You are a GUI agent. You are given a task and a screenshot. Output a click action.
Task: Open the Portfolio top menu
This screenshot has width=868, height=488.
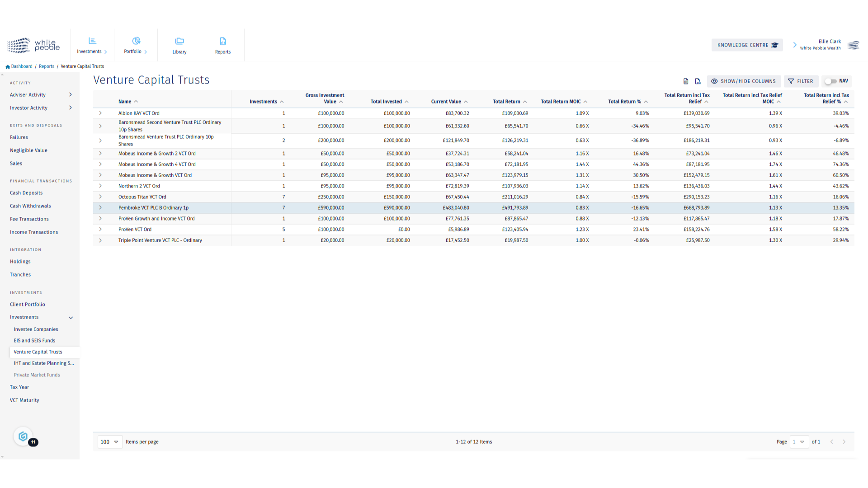(x=136, y=45)
